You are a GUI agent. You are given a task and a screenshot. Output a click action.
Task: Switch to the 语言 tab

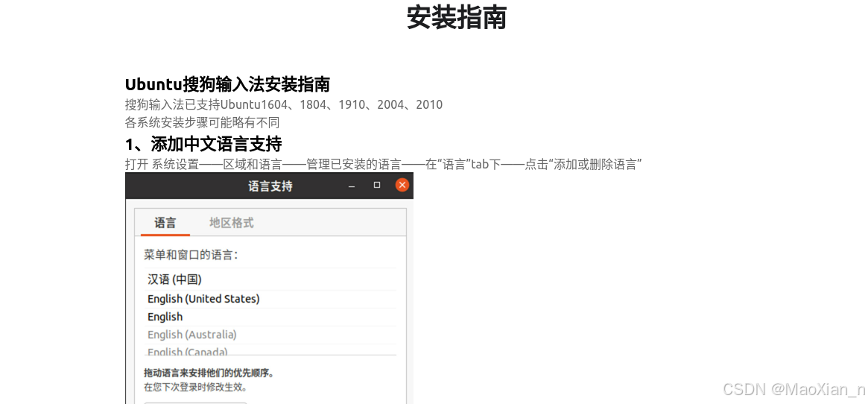point(165,223)
